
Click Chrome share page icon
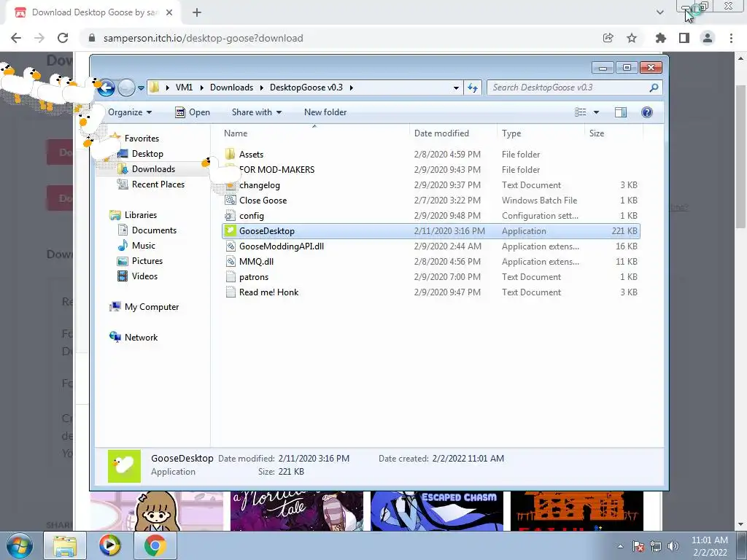[x=608, y=38]
